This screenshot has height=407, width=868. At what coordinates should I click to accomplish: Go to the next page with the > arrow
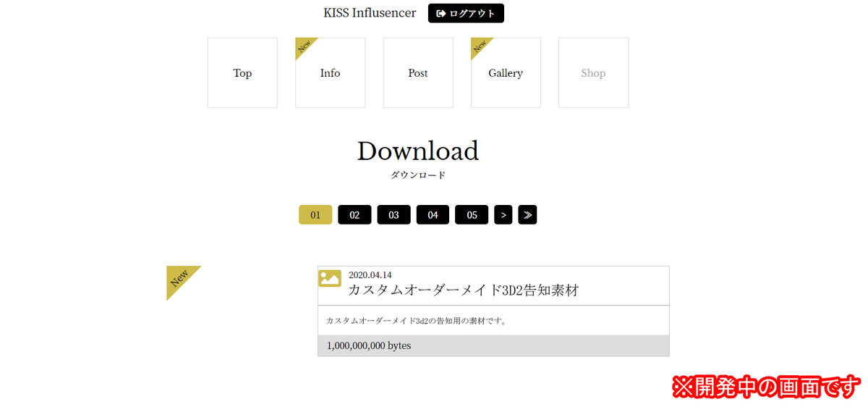(x=503, y=215)
